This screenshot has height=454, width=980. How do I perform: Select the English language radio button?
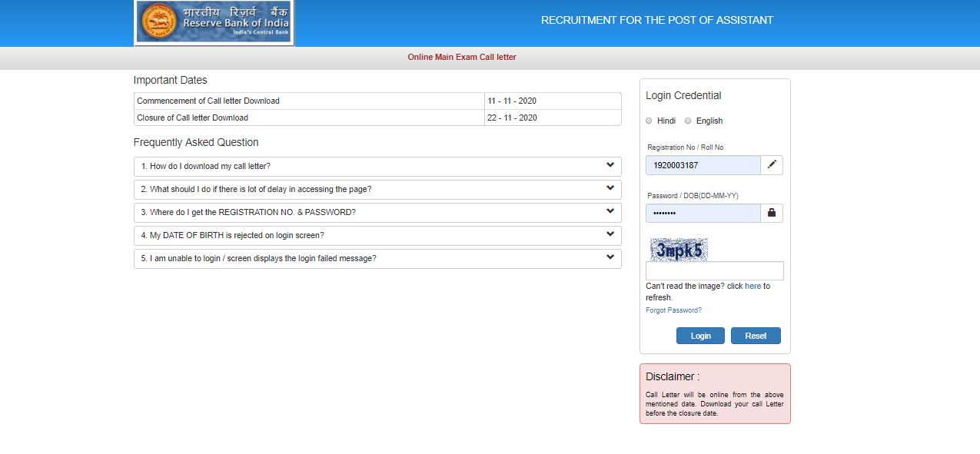tap(688, 121)
